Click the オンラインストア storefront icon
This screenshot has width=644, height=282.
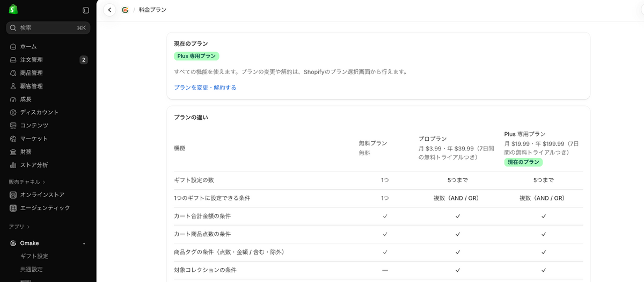tap(13, 195)
